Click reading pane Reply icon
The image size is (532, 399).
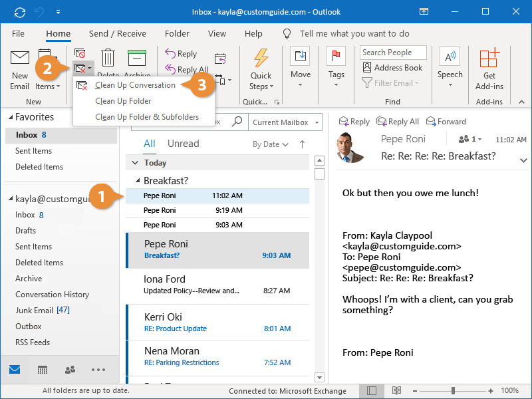point(343,121)
